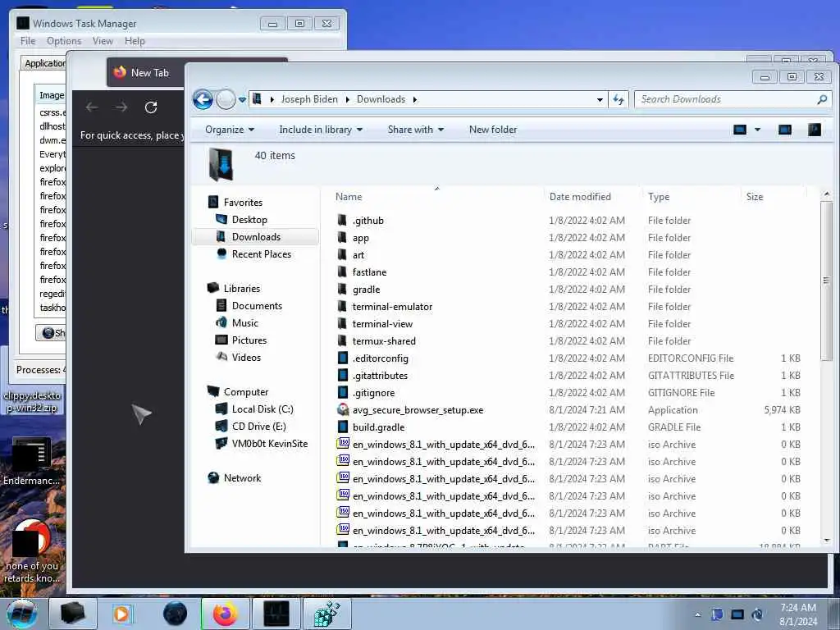Show hidden tray icons arrow

pyautogui.click(x=697, y=614)
